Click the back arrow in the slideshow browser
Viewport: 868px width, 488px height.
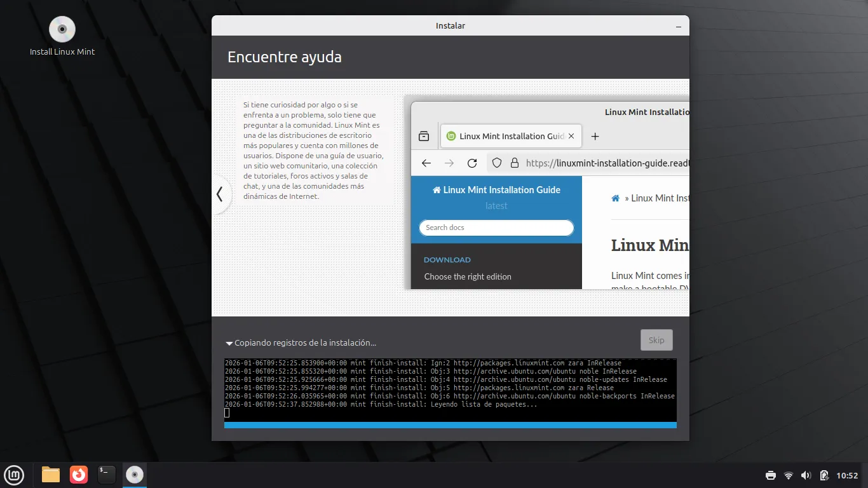[x=426, y=163]
